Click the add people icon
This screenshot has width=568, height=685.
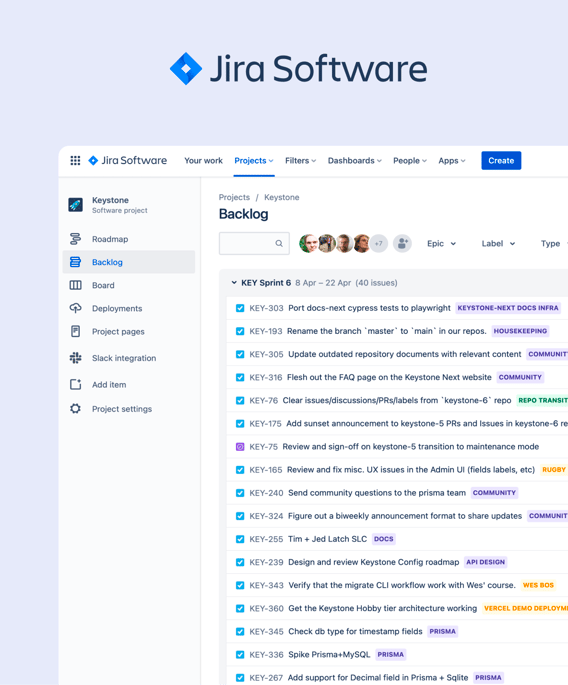coord(402,243)
